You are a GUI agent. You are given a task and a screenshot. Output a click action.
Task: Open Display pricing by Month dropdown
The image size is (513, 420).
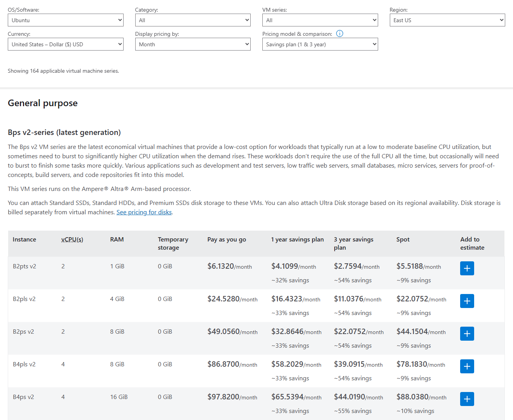193,44
